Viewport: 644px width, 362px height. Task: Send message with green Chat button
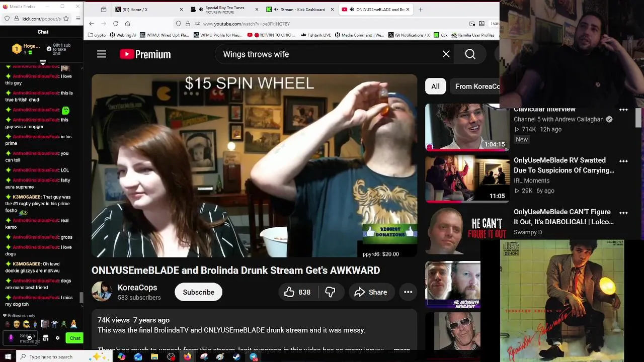75,338
